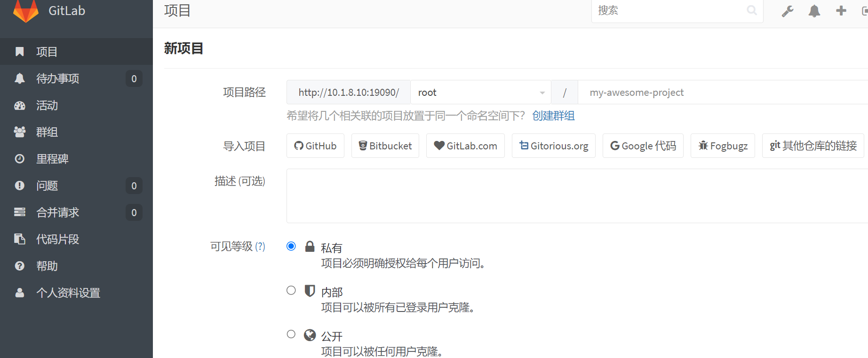Open notifications bell in top bar
The width and height of the screenshot is (868, 358).
coord(814,11)
